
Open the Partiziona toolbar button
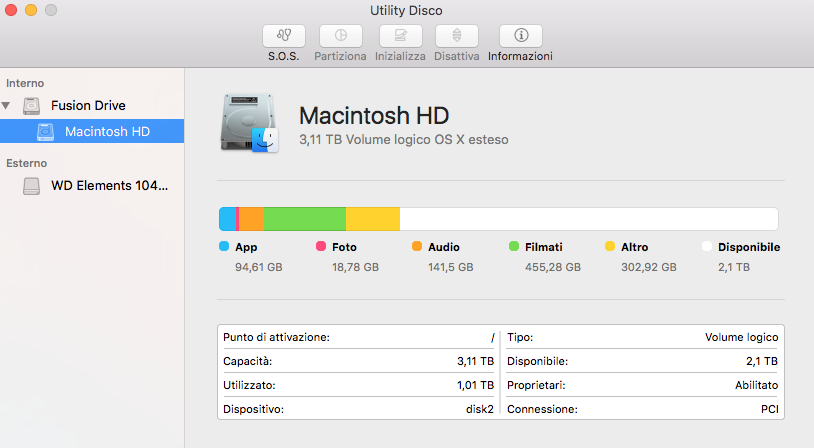click(x=341, y=36)
